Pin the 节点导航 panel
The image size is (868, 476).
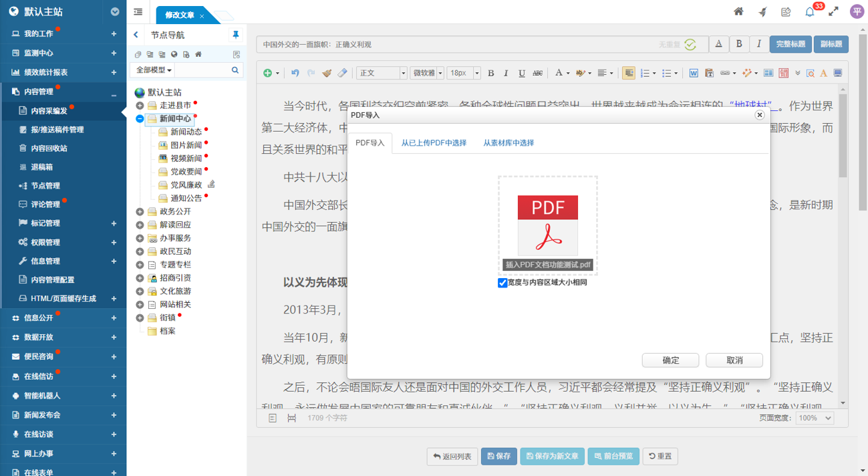pyautogui.click(x=235, y=35)
